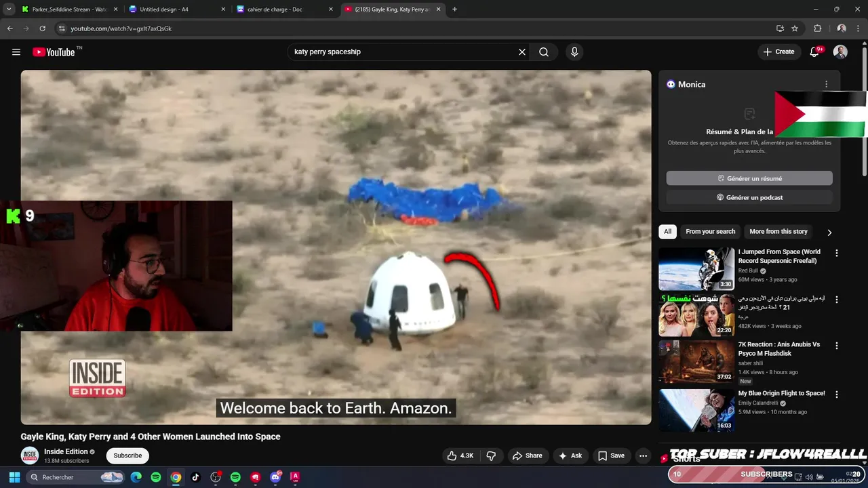Open the YouTube guide hamburger menu
The height and width of the screenshot is (488, 868).
pos(16,52)
